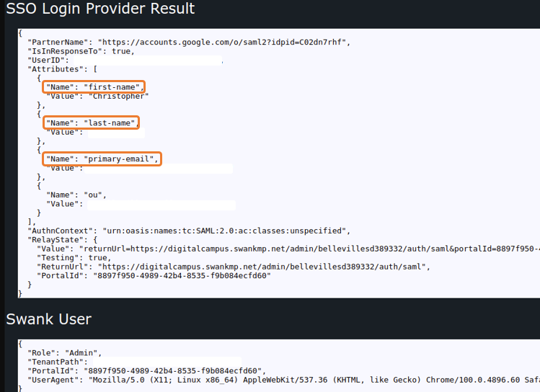Click the SSO Login Provider Result heading
The image size is (540, 392).
pyautogui.click(x=100, y=9)
